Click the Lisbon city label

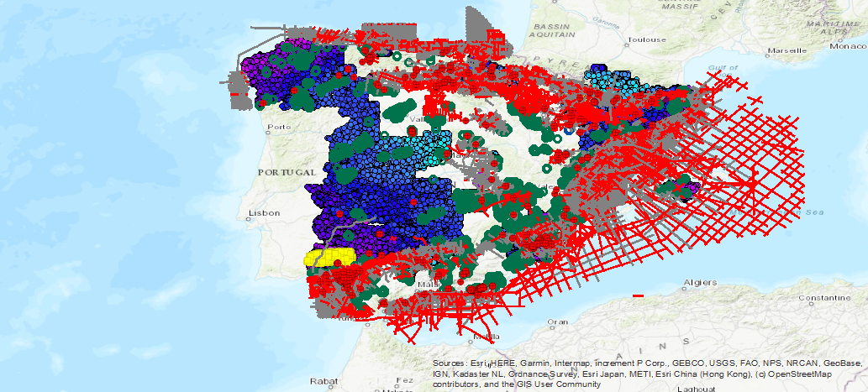pos(262,212)
